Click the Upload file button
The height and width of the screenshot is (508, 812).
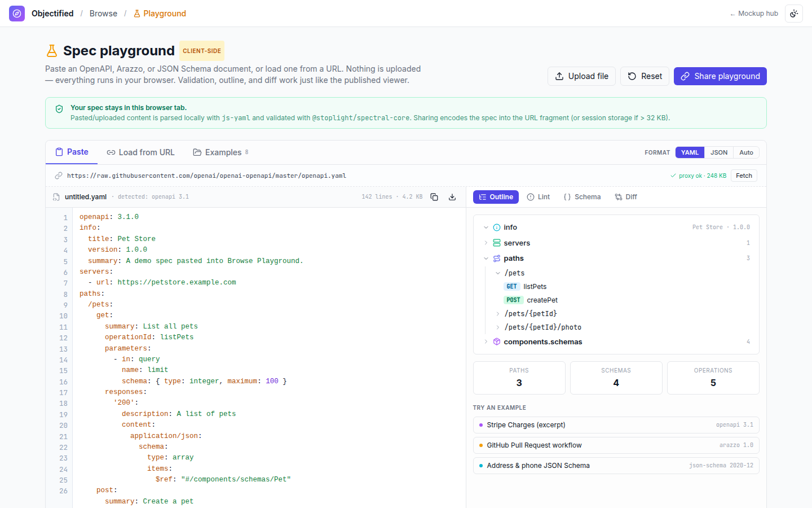(581, 76)
